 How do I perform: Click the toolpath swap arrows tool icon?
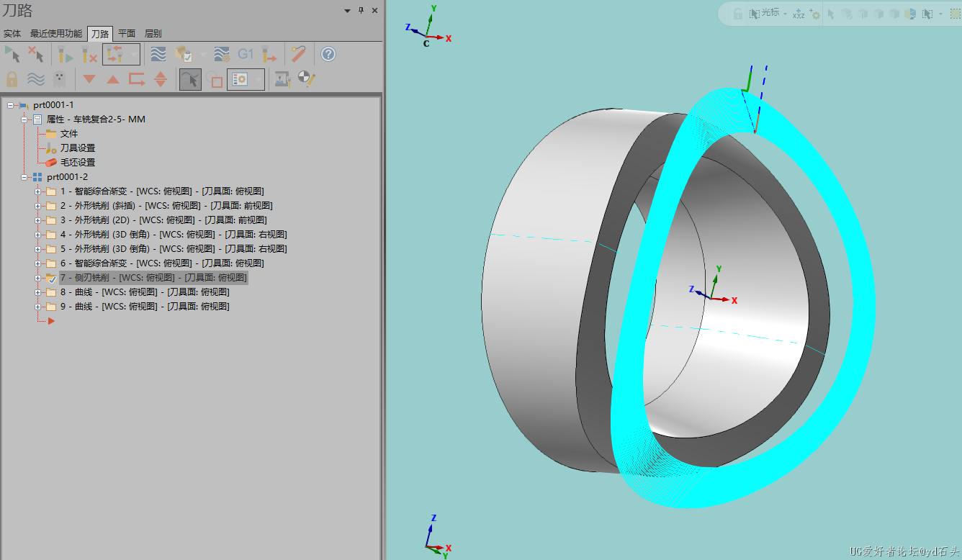(114, 54)
